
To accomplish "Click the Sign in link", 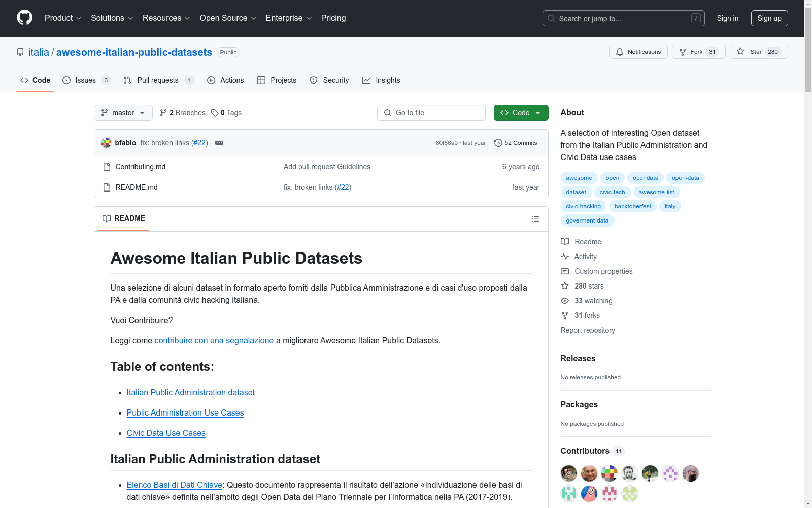I will (x=728, y=18).
